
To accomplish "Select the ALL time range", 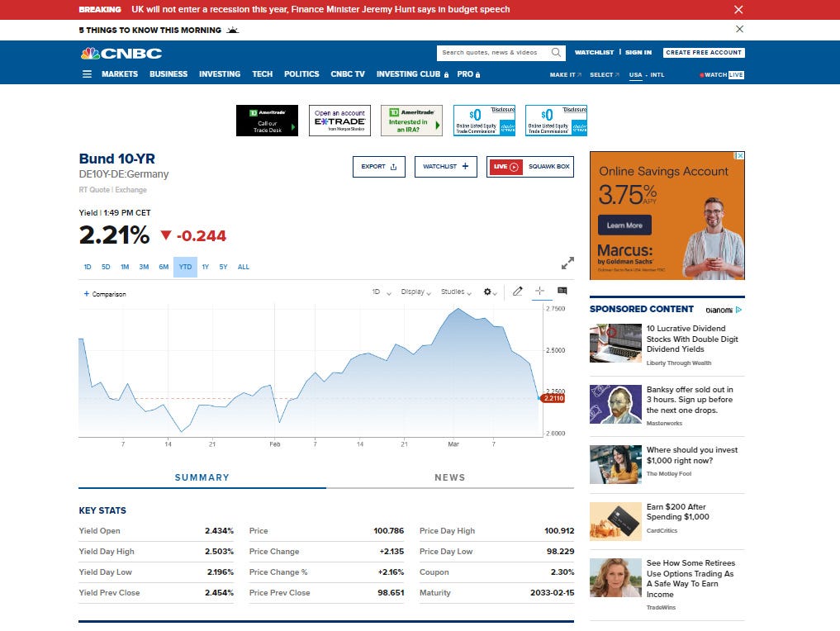I will click(x=243, y=267).
